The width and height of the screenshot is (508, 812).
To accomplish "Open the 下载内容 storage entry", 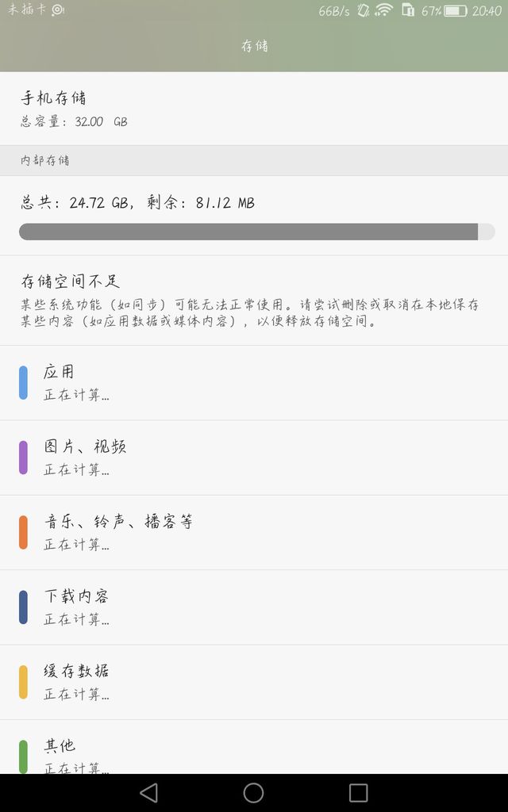I will 254,607.
